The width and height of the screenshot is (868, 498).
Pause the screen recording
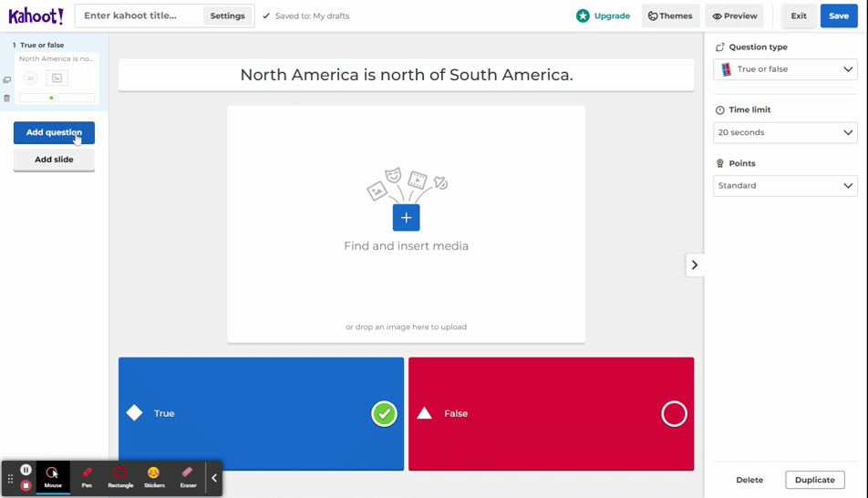[26, 470]
